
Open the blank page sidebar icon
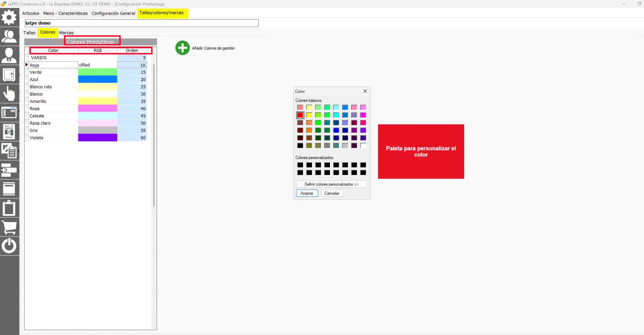[9, 189]
